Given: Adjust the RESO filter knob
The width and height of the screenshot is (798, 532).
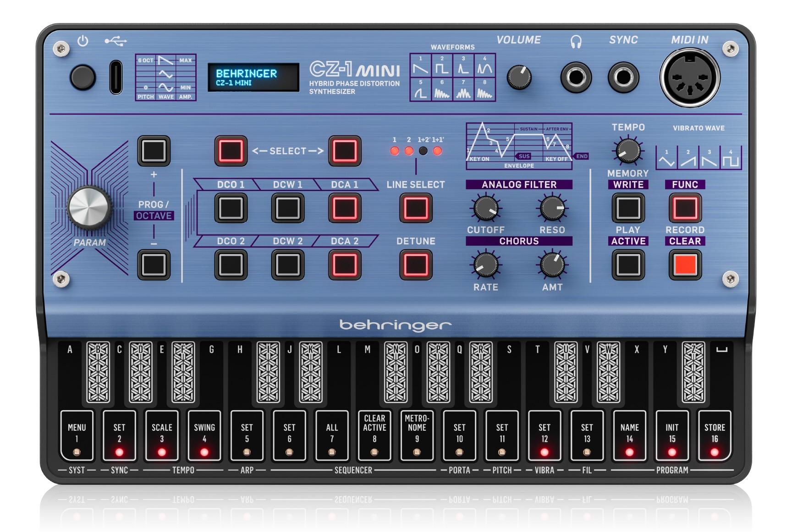Looking at the screenshot, I should coord(552,208).
